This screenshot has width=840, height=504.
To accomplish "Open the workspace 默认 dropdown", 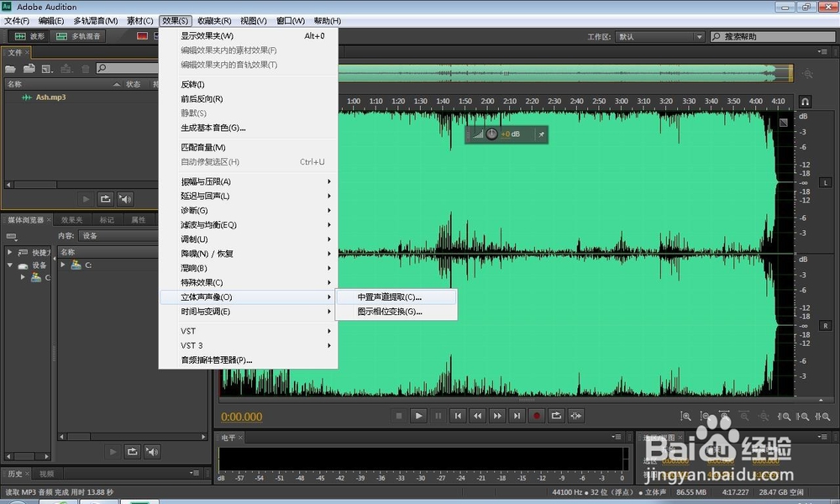I will (660, 37).
